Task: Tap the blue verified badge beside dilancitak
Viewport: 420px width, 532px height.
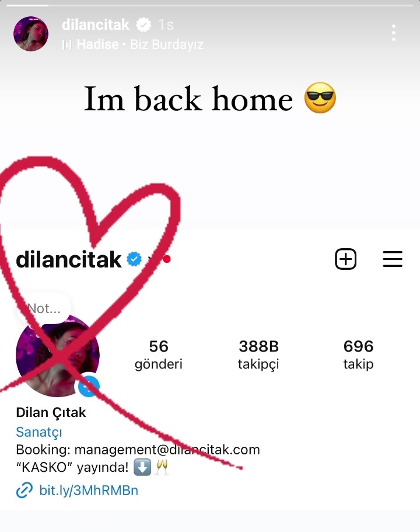Action: coord(134,259)
